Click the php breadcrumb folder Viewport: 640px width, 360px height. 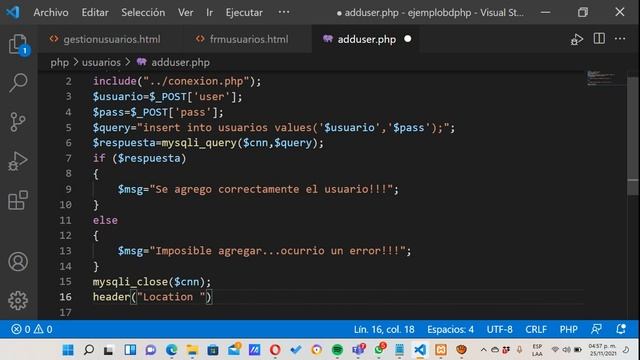tap(60, 62)
